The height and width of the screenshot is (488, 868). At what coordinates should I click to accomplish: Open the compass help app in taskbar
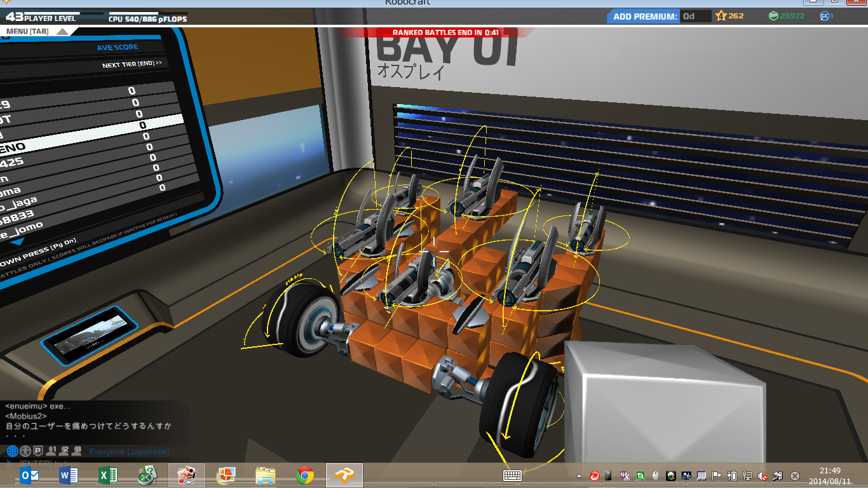point(147,475)
